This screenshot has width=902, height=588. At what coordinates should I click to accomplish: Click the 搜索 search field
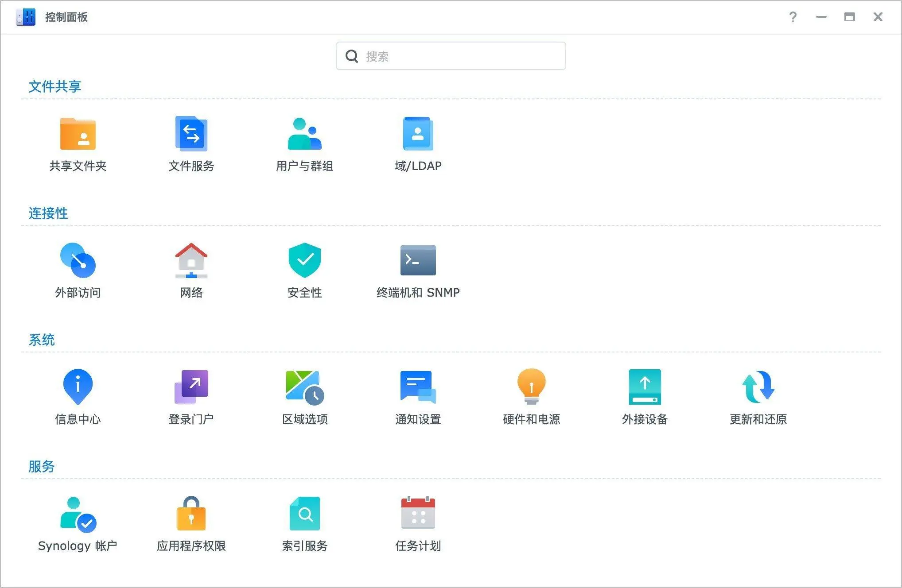point(450,56)
